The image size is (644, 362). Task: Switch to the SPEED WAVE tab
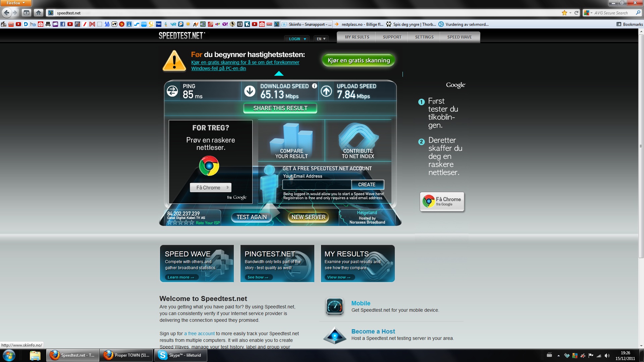(x=460, y=37)
